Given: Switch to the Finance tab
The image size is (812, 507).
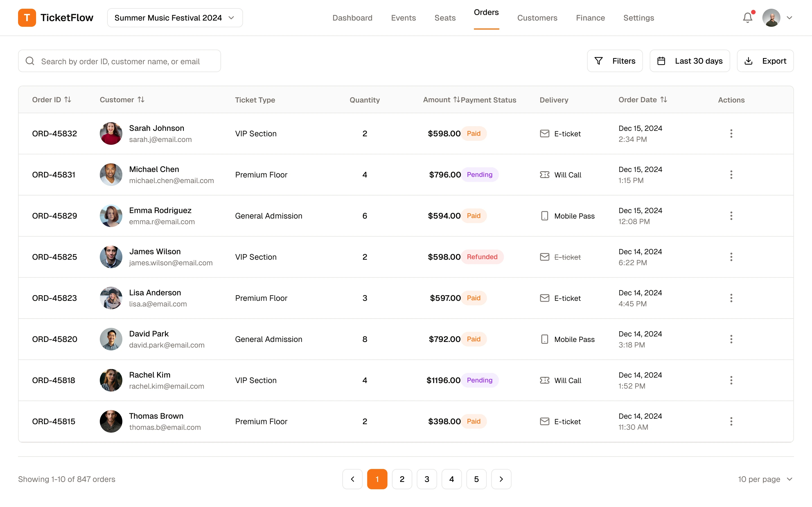Looking at the screenshot, I should [x=590, y=18].
